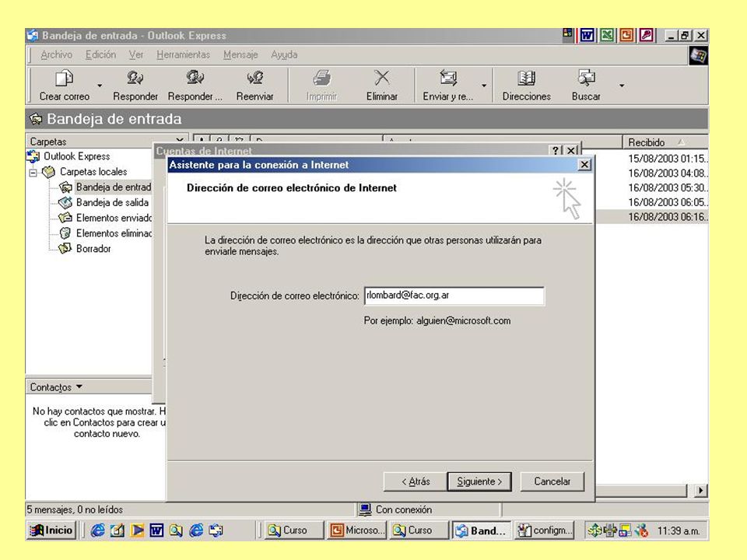Image resolution: width=747 pixels, height=560 pixels.
Task: Click the help button on Cuentas de Internet
Action: 556,150
